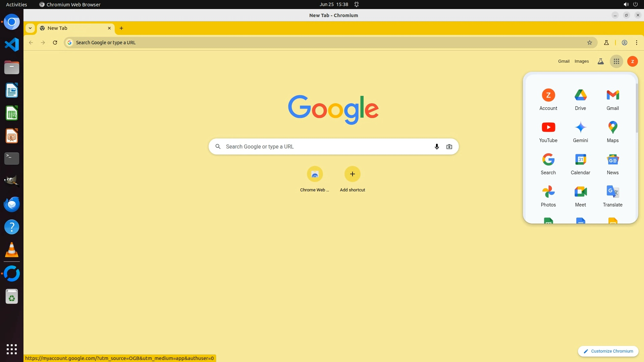The height and width of the screenshot is (362, 644).
Task: Bookmark this tab with star icon
Action: [590, 43]
